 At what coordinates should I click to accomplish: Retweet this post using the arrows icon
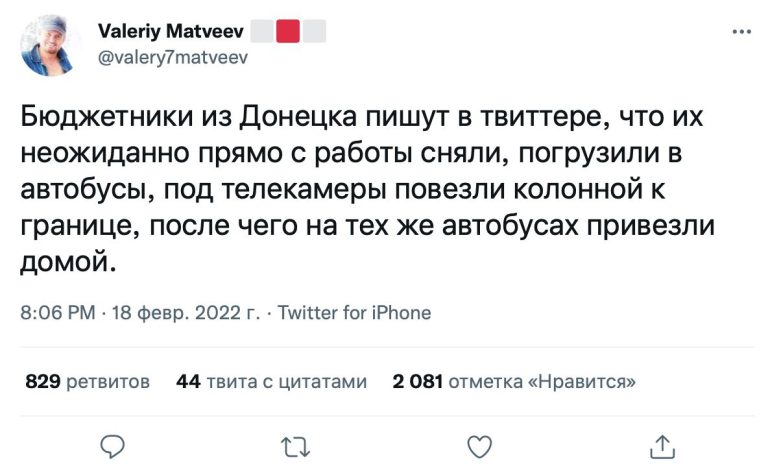tap(296, 447)
